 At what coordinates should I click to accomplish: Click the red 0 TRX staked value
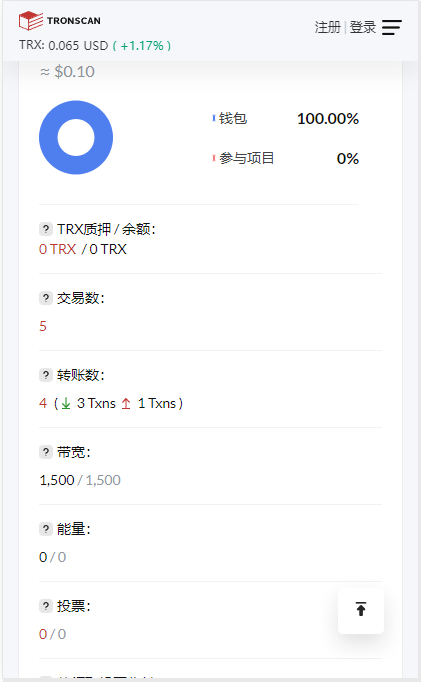click(57, 249)
